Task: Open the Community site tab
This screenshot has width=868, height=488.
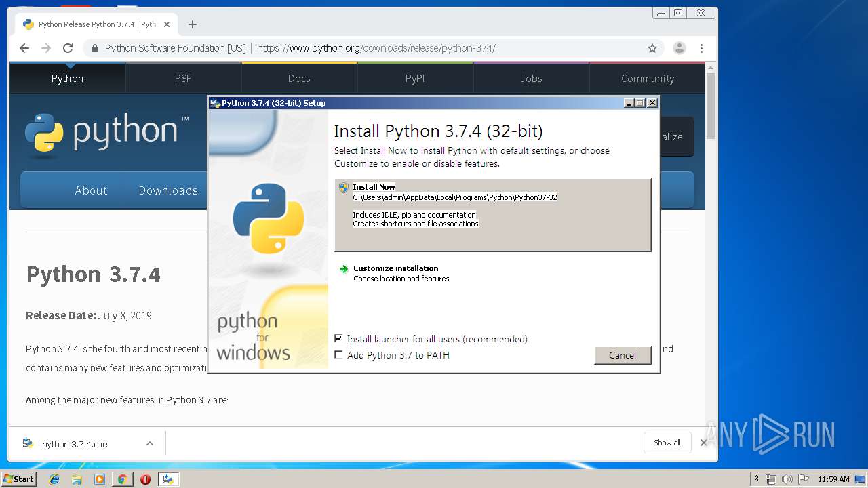Action: pyautogui.click(x=648, y=78)
